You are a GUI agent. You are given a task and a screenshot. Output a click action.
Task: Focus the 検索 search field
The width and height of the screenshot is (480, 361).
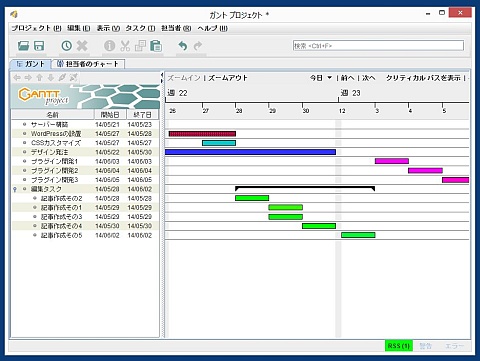[x=378, y=46]
